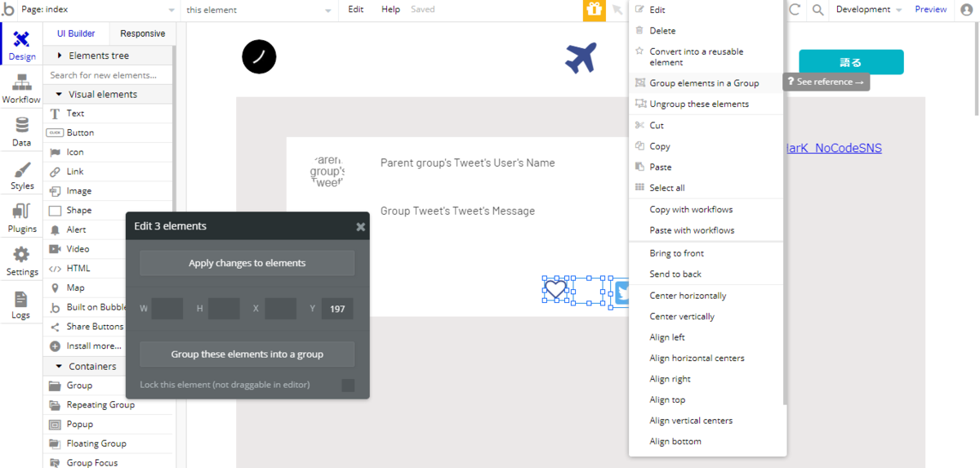Open the NoCodeSNS hyperlink on canvas
Image resolution: width=980 pixels, height=468 pixels.
[x=833, y=148]
